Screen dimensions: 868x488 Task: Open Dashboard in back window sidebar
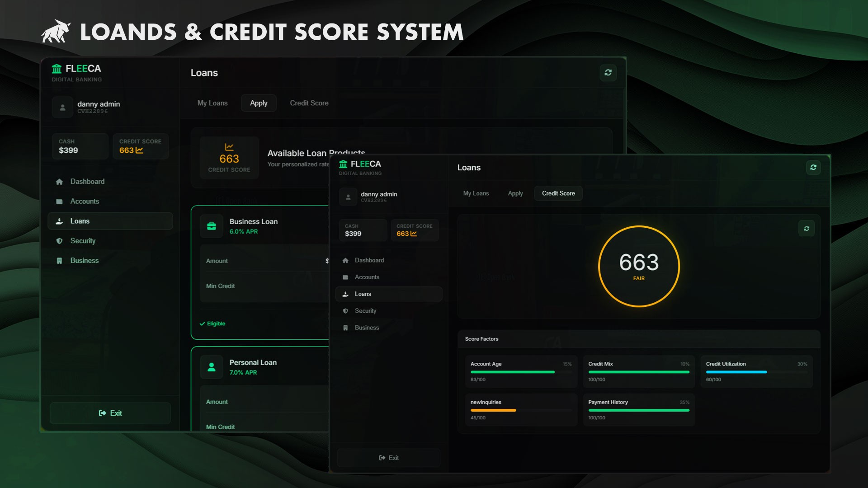[x=87, y=181]
